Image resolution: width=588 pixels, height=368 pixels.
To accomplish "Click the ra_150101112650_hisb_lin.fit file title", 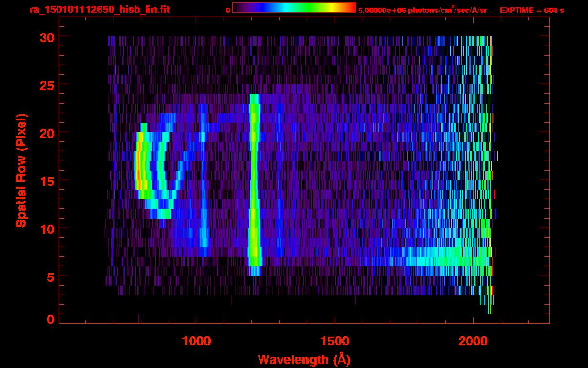I will (x=99, y=10).
